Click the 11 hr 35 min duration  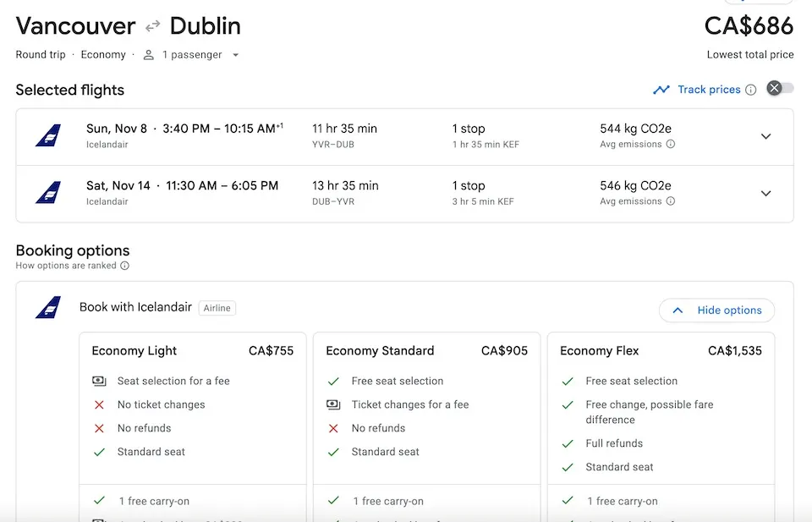pyautogui.click(x=344, y=129)
